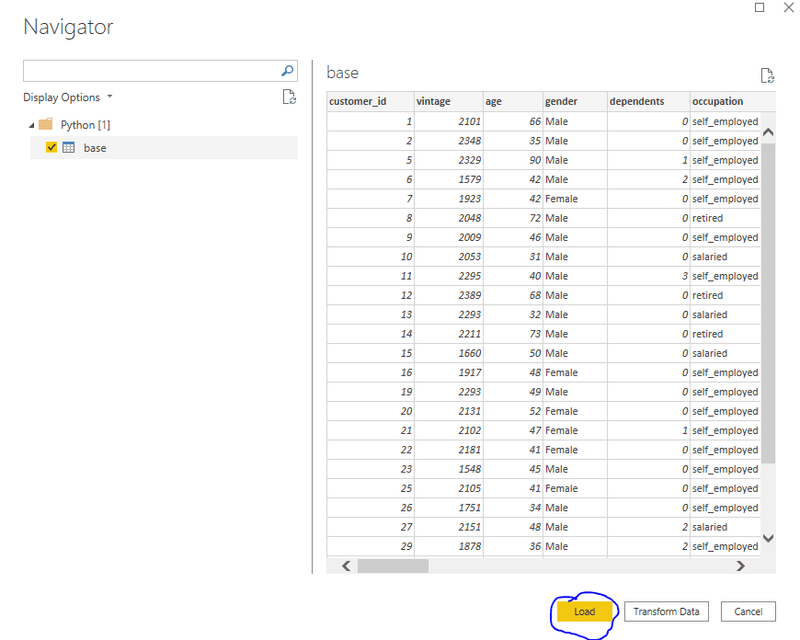This screenshot has height=640, width=800.
Task: Collapse the Python [1] tree node
Action: 32,125
